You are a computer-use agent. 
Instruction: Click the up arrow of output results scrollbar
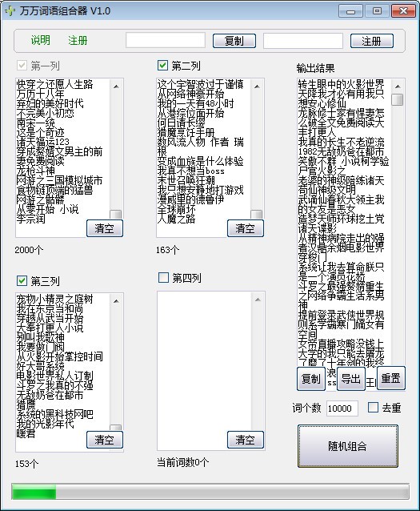(x=398, y=87)
